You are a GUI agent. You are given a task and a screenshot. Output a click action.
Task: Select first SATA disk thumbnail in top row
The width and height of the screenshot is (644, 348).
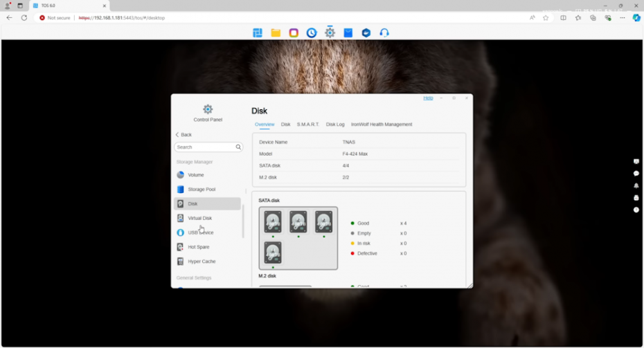pos(273,221)
